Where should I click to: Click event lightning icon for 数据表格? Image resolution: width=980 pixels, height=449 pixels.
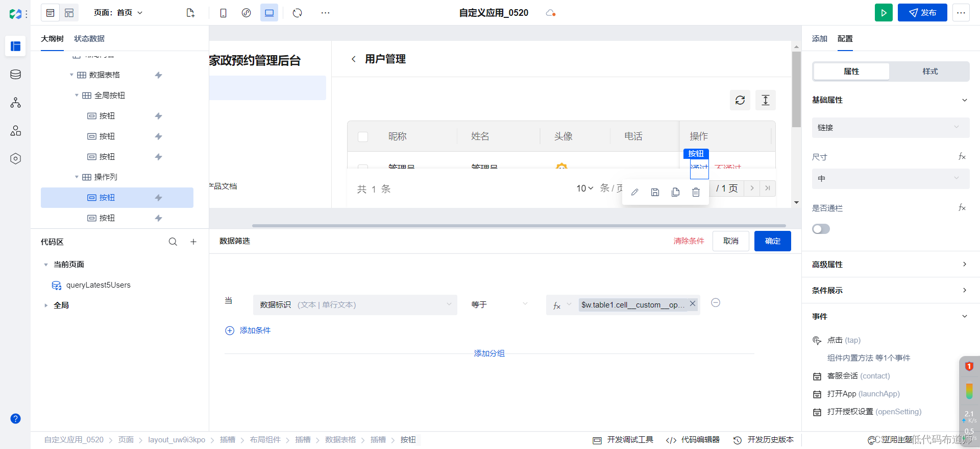click(159, 75)
